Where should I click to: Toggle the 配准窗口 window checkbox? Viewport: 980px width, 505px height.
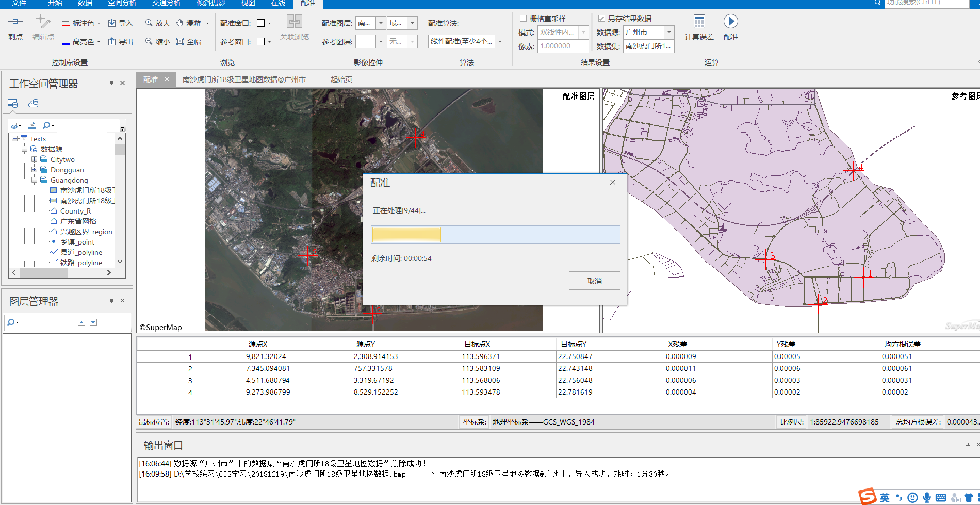[x=260, y=22]
